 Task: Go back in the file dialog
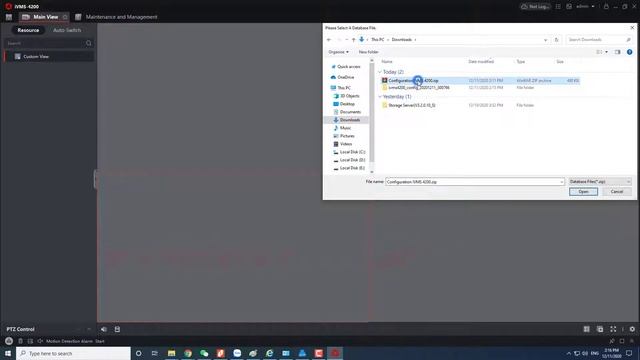[x=329, y=40]
